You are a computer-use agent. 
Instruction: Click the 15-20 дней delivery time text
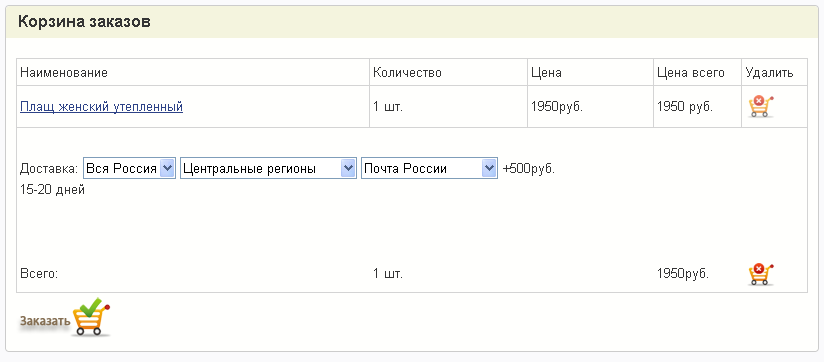(52, 190)
